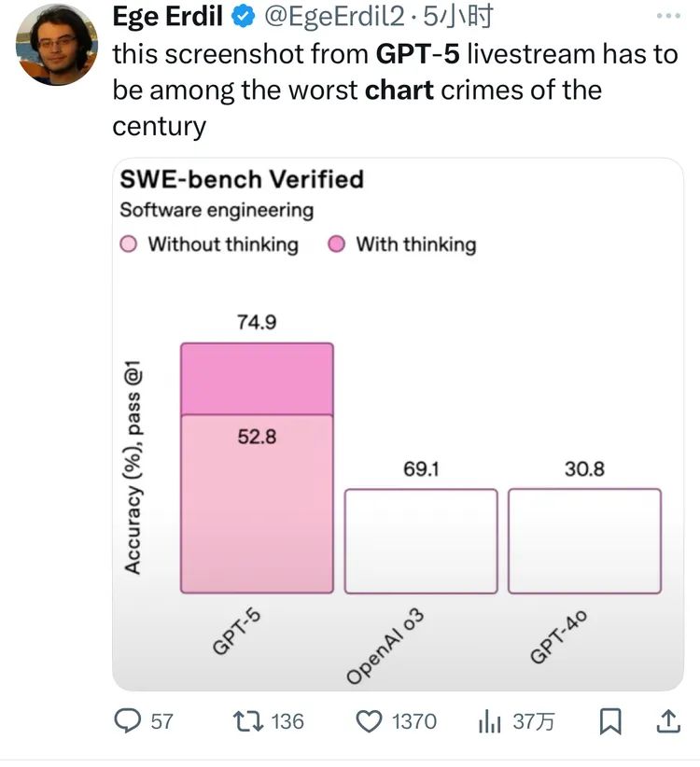Image resolution: width=700 pixels, height=767 pixels.
Task: Click the With thinking legend circle
Action: (337, 244)
